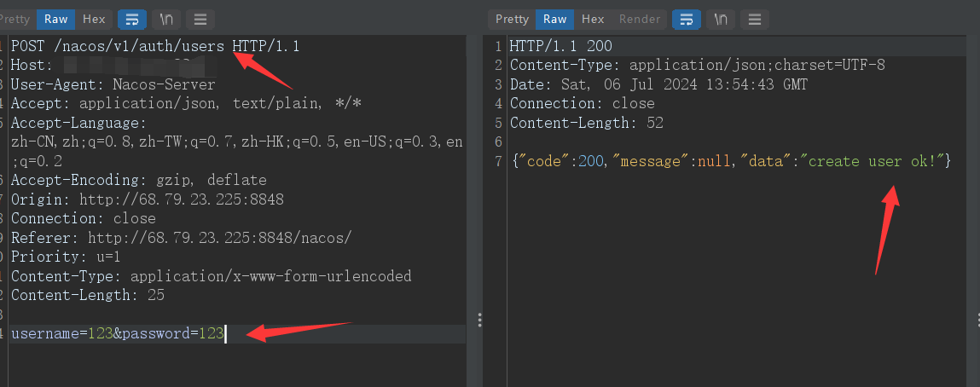Image resolution: width=980 pixels, height=387 pixels.
Task: Click the Connection: close request header
Action: pos(83,218)
